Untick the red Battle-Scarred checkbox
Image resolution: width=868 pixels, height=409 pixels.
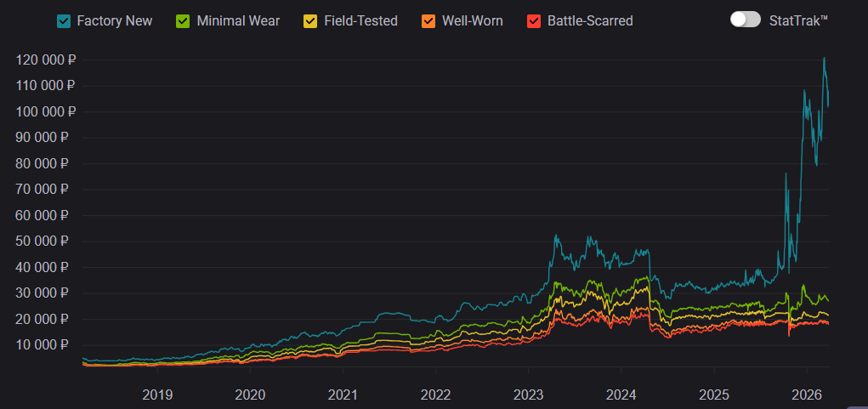coord(534,20)
